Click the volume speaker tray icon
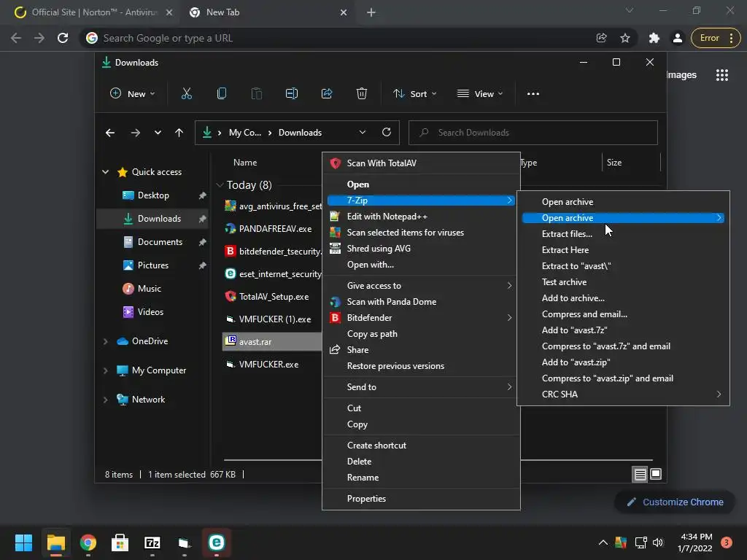Viewport: 747px width, 560px height. pyautogui.click(x=658, y=542)
